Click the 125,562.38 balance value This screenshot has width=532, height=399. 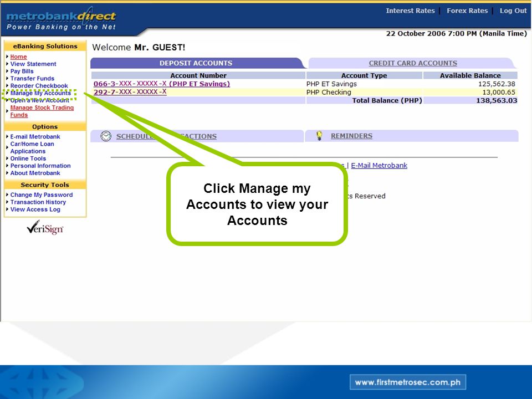pos(497,84)
